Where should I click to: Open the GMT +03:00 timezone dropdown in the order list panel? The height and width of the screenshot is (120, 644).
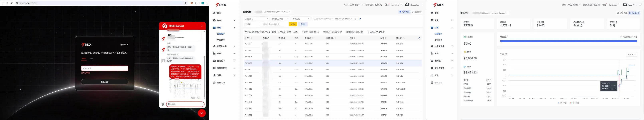pyautogui.click(x=353, y=5)
